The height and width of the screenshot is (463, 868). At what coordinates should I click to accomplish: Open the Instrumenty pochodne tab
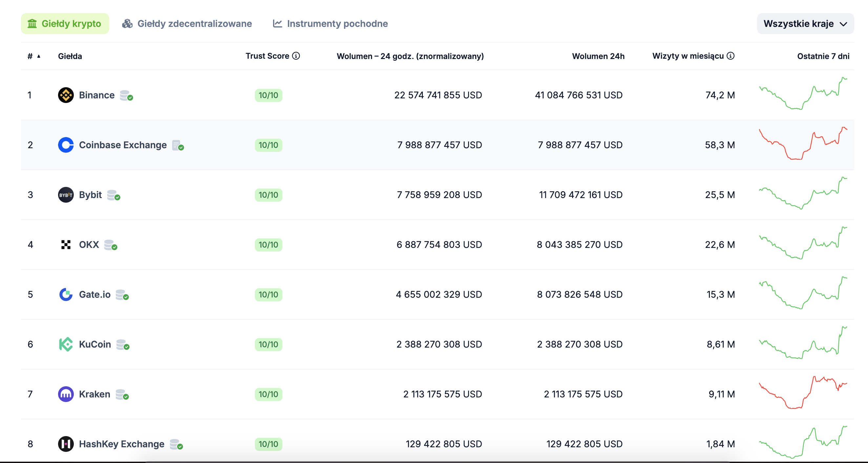click(330, 24)
